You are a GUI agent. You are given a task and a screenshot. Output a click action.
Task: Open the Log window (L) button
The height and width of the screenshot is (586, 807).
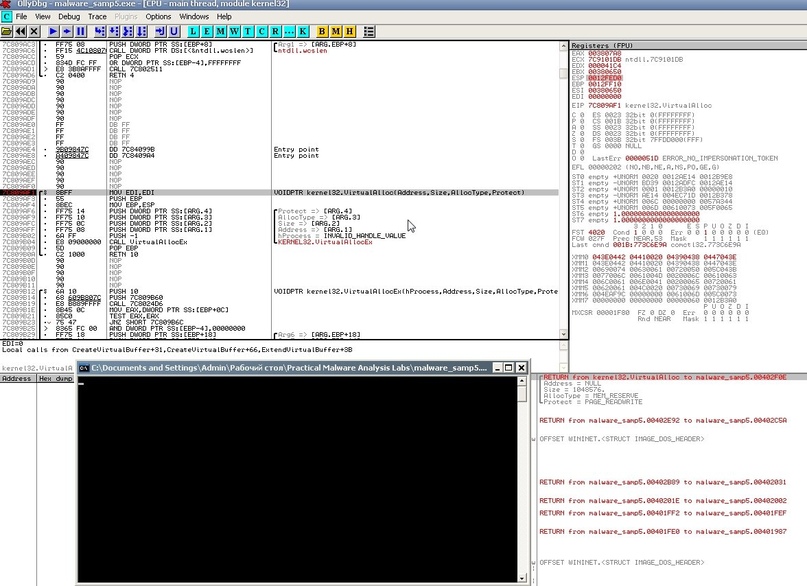coord(194,32)
